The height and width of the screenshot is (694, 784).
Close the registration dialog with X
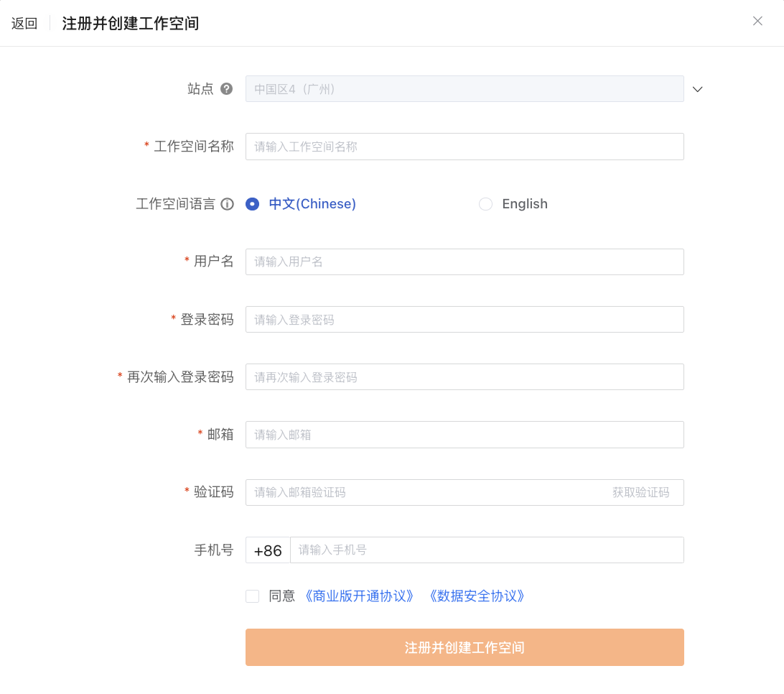pos(757,21)
